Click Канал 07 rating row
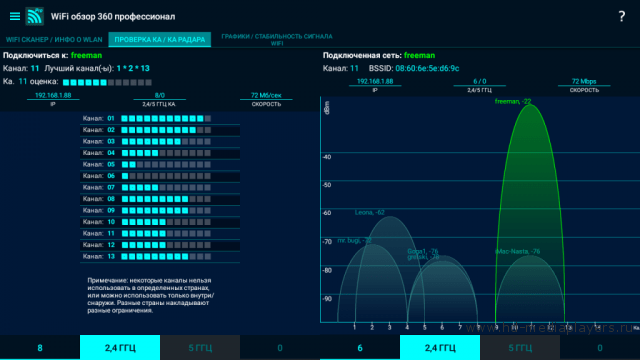640x360 pixels. click(x=160, y=187)
